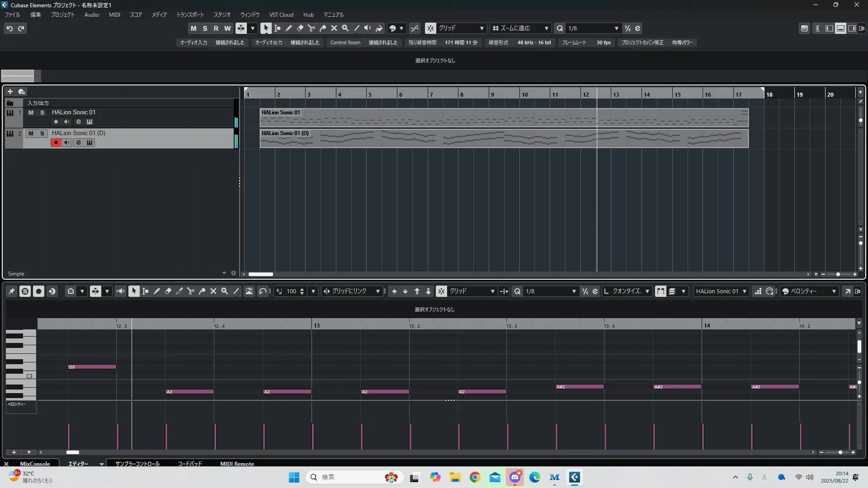Expand the グリッドにリンク length dropdown
Screen dimensions: 868x488
pos(378,291)
